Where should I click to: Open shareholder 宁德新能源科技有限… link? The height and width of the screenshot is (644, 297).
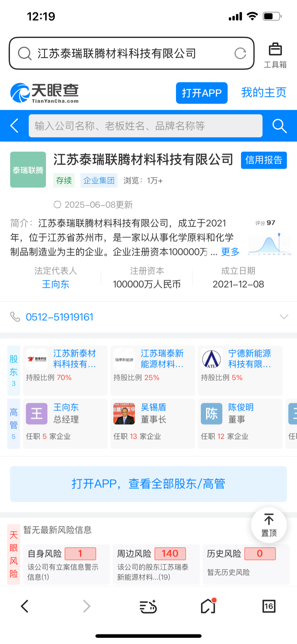point(249,359)
